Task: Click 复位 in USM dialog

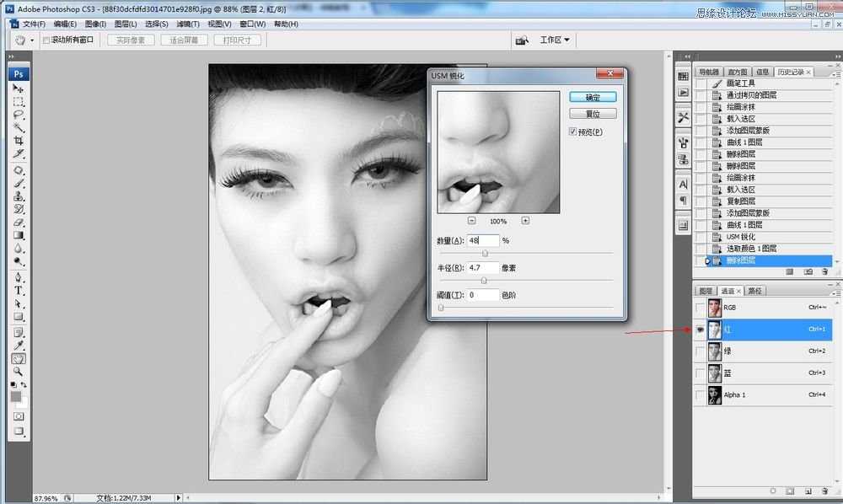Action: (593, 114)
